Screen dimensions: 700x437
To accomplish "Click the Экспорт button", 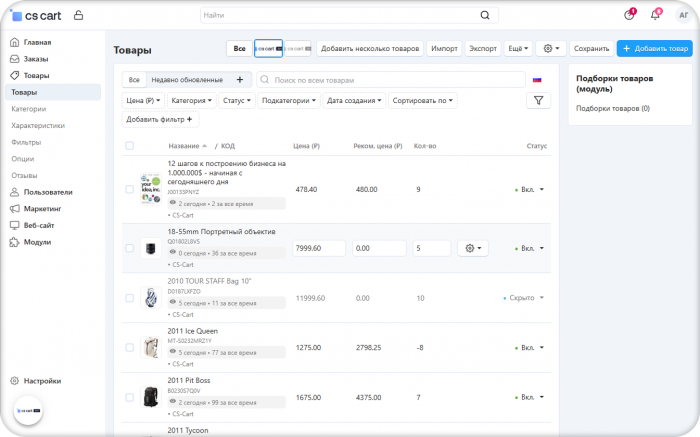I will tap(483, 48).
